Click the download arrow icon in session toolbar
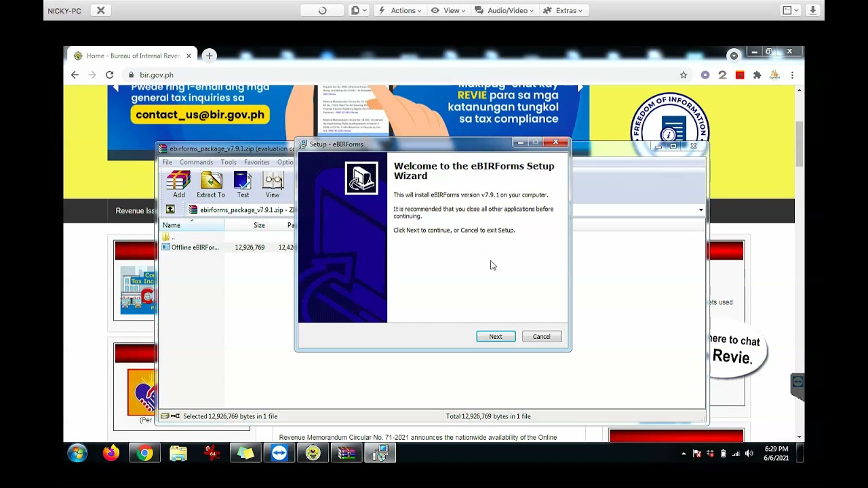868x488 pixels. [x=814, y=10]
